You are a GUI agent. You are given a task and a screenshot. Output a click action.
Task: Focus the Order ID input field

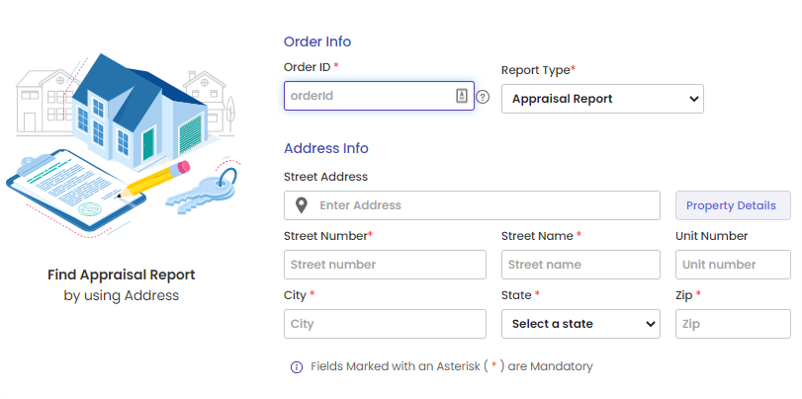(x=379, y=96)
